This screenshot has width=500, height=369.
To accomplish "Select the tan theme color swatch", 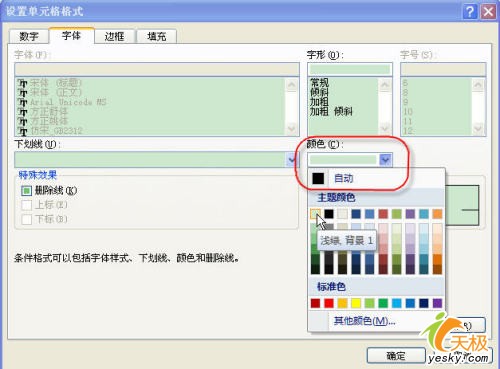I will [342, 214].
